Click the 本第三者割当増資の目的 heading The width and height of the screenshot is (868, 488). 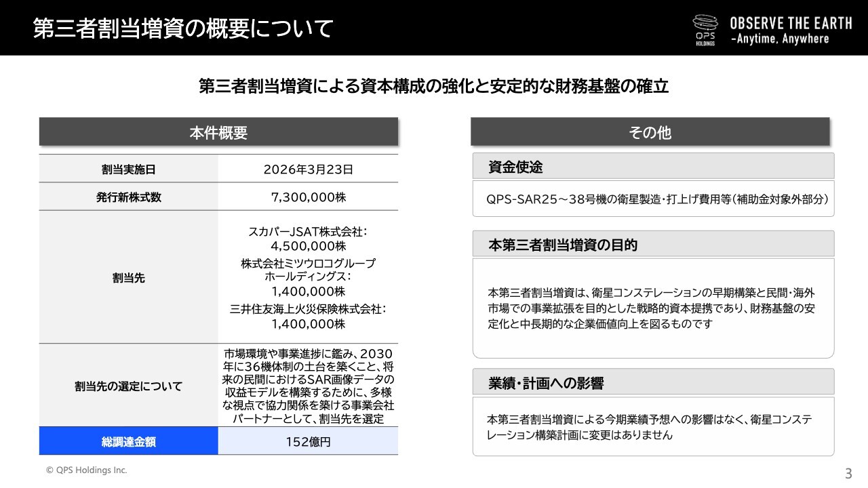[x=563, y=245]
